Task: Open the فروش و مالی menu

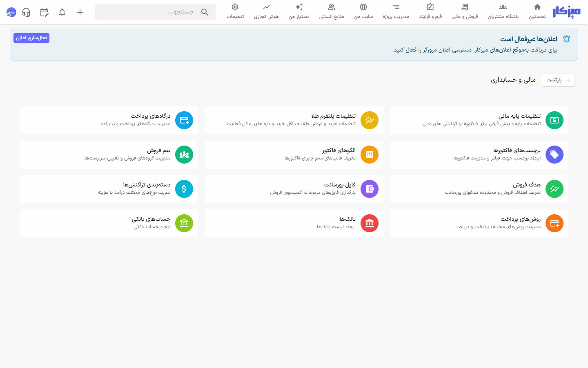Action: pos(465,11)
